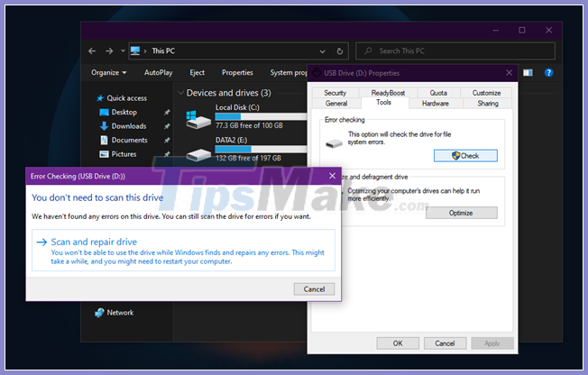This screenshot has width=588, height=375.
Task: Click the search magnifier icon
Action: [x=368, y=50]
